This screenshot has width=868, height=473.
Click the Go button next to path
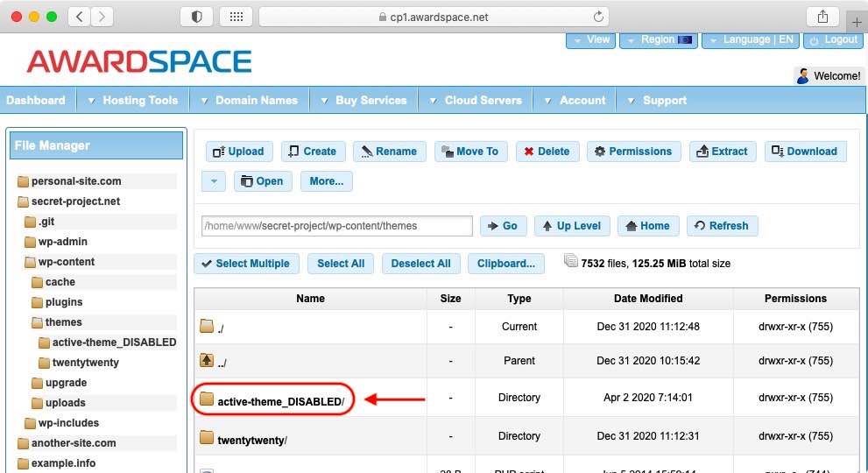click(503, 226)
